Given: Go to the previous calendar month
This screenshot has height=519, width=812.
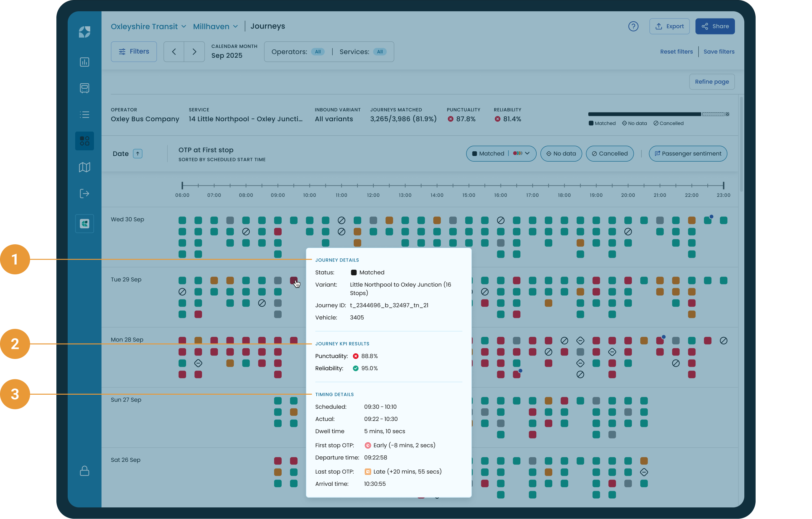Looking at the screenshot, I should pos(174,52).
